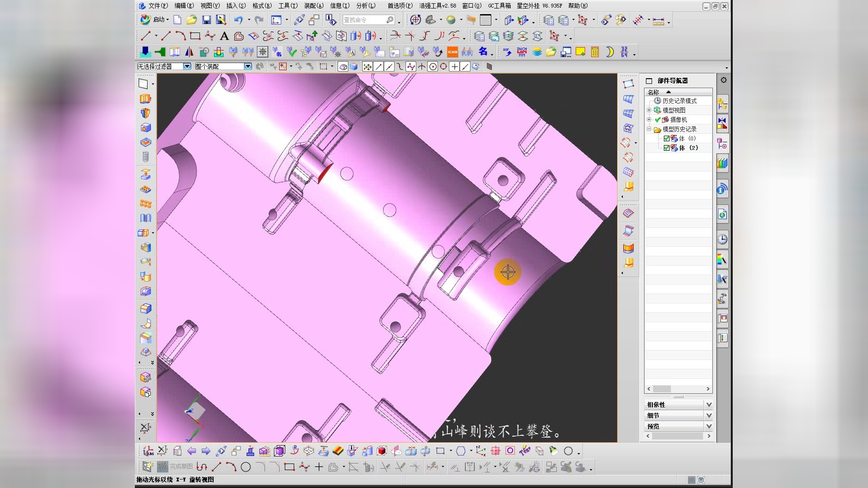Click the part navigator scroll right arrow
Viewport: 868px width, 488px height.
pyautogui.click(x=708, y=389)
